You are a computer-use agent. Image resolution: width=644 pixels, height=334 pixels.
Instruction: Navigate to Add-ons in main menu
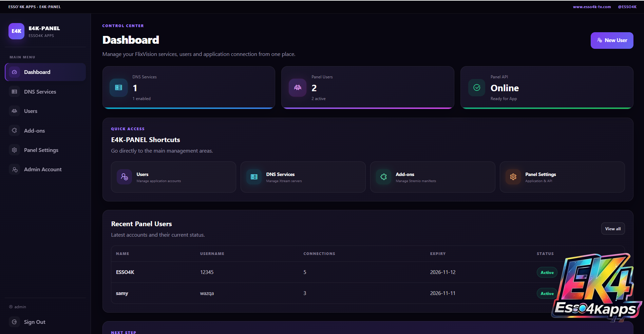click(45, 131)
